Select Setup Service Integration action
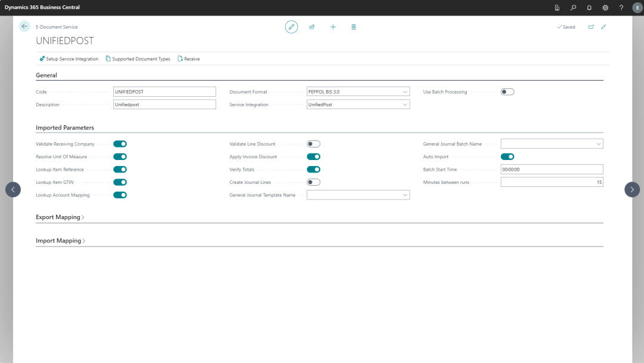This screenshot has width=644, height=363. tap(69, 59)
